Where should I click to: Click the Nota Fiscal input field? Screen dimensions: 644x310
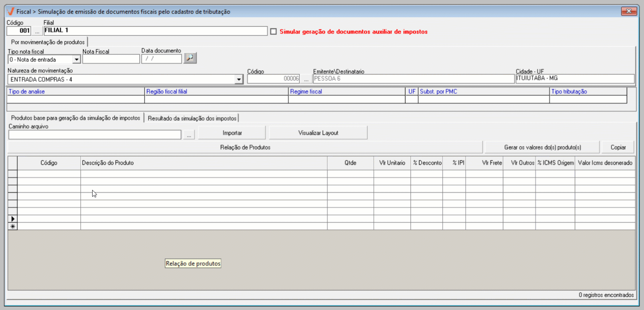point(111,59)
